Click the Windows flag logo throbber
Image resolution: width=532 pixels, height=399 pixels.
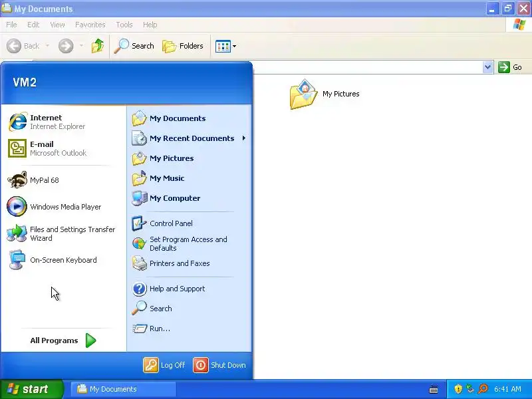click(x=519, y=25)
